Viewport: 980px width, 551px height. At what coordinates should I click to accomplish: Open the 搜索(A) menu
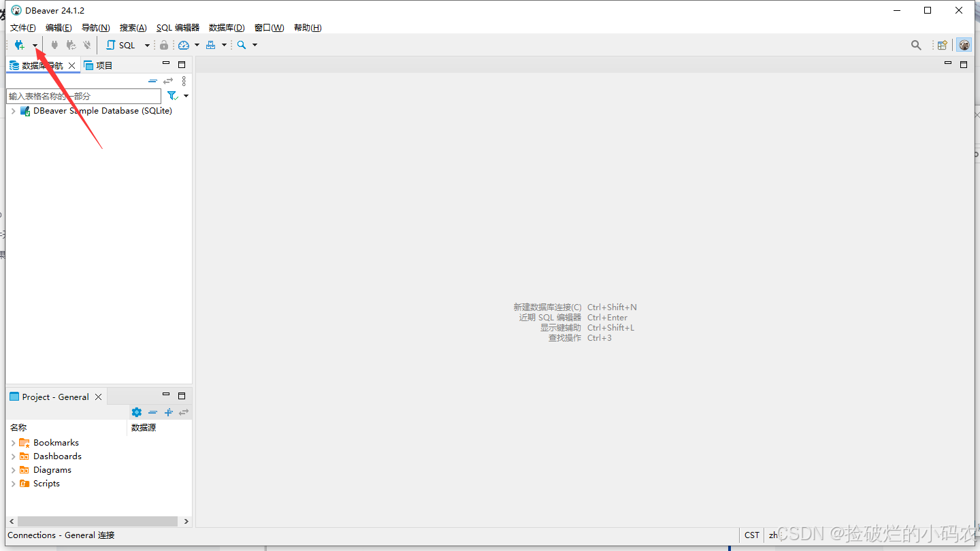133,27
